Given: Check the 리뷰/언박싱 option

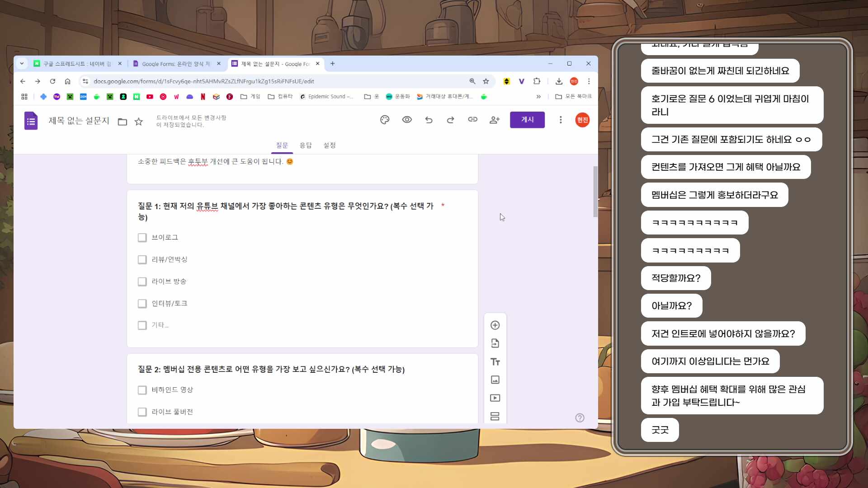Looking at the screenshot, I should pos(142,260).
